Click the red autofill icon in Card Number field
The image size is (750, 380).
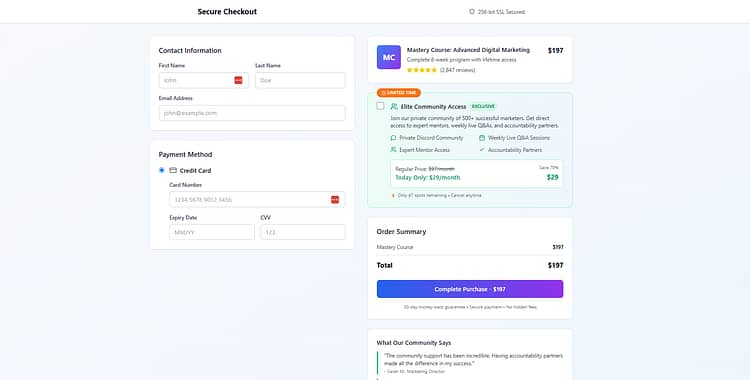click(x=335, y=200)
